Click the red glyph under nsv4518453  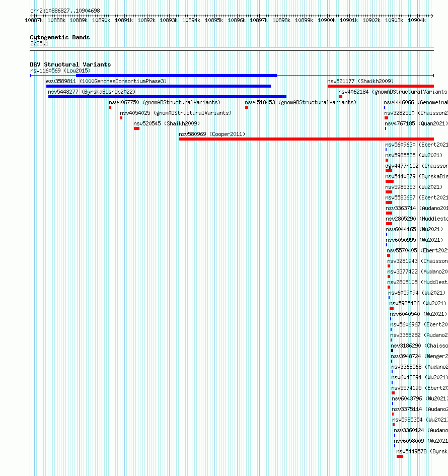(247, 107)
